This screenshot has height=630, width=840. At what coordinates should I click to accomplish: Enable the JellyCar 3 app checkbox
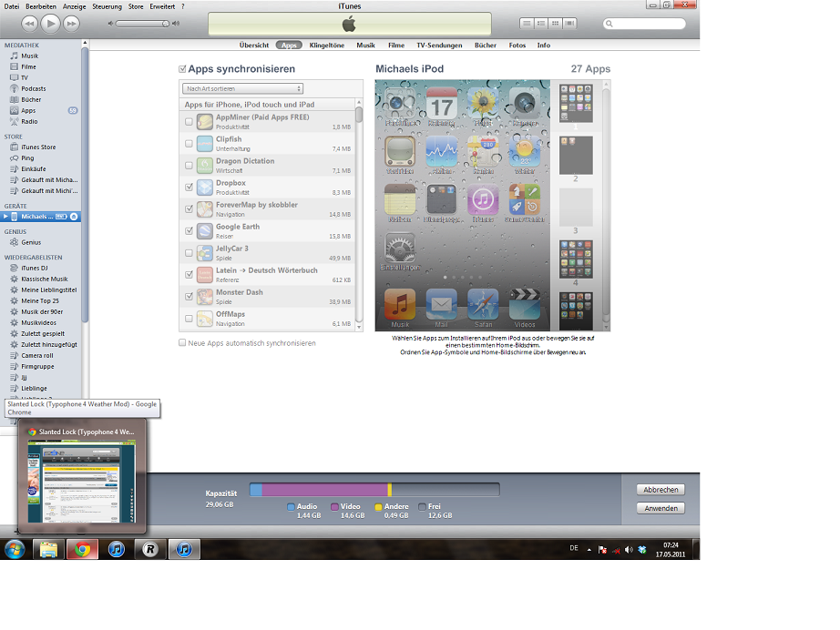tap(189, 252)
